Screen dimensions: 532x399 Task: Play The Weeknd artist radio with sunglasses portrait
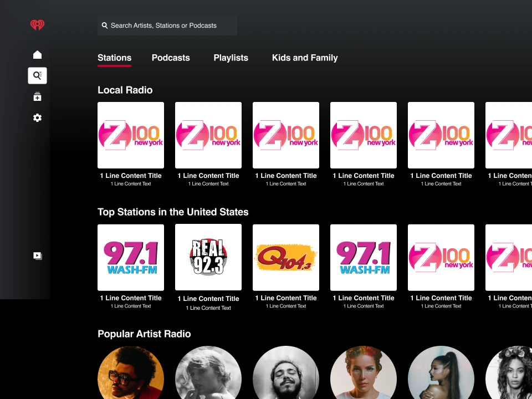[x=131, y=372]
